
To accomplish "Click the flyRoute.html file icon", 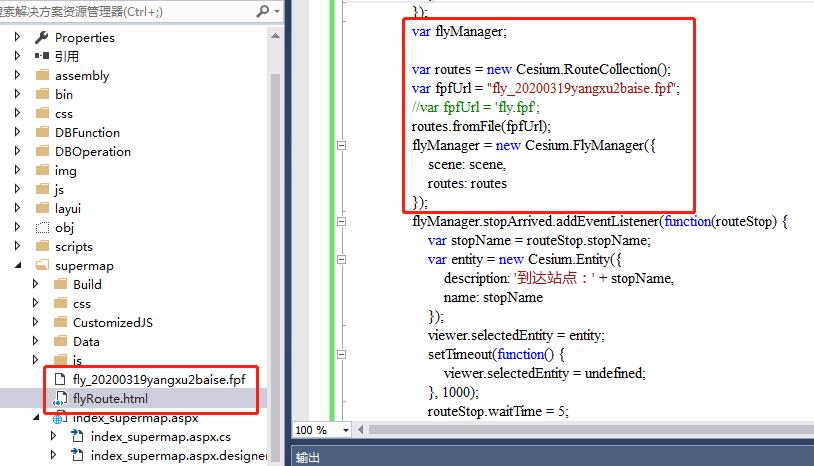I will click(59, 398).
